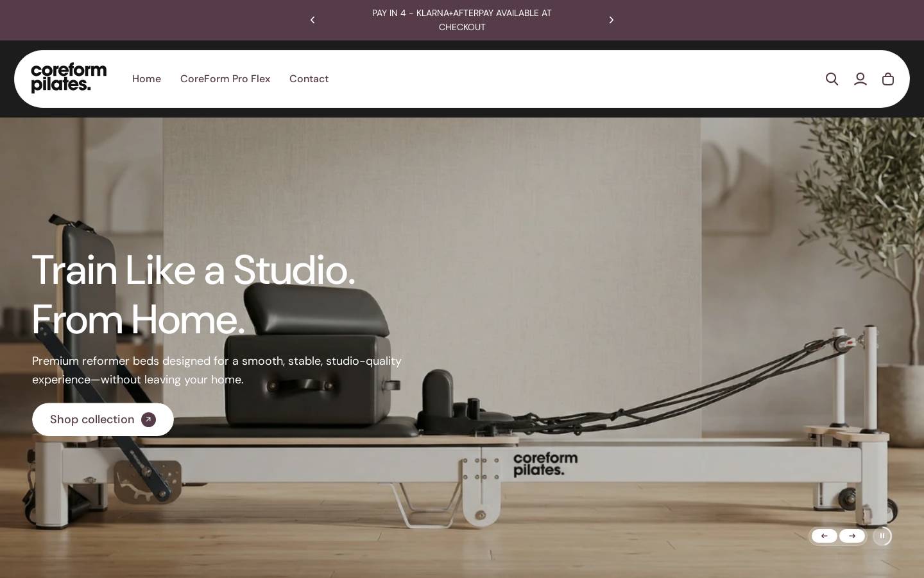Show next announcement with right chevron
924x578 pixels.
(612, 20)
